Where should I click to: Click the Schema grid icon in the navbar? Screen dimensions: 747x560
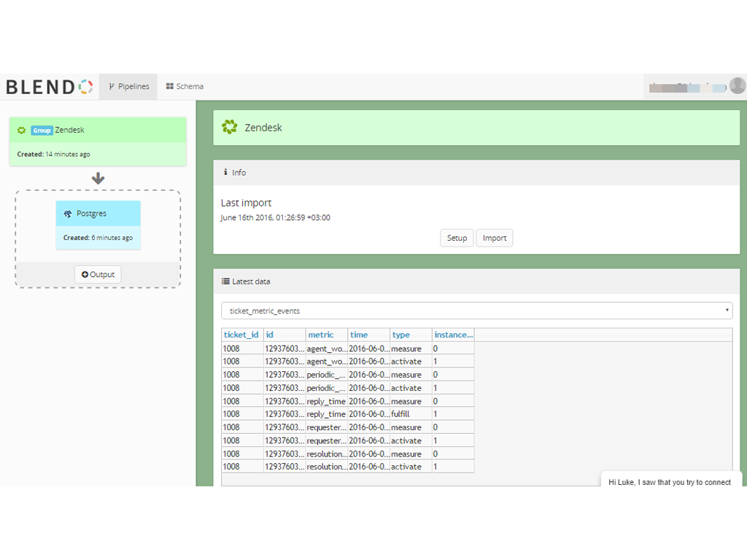tap(169, 86)
